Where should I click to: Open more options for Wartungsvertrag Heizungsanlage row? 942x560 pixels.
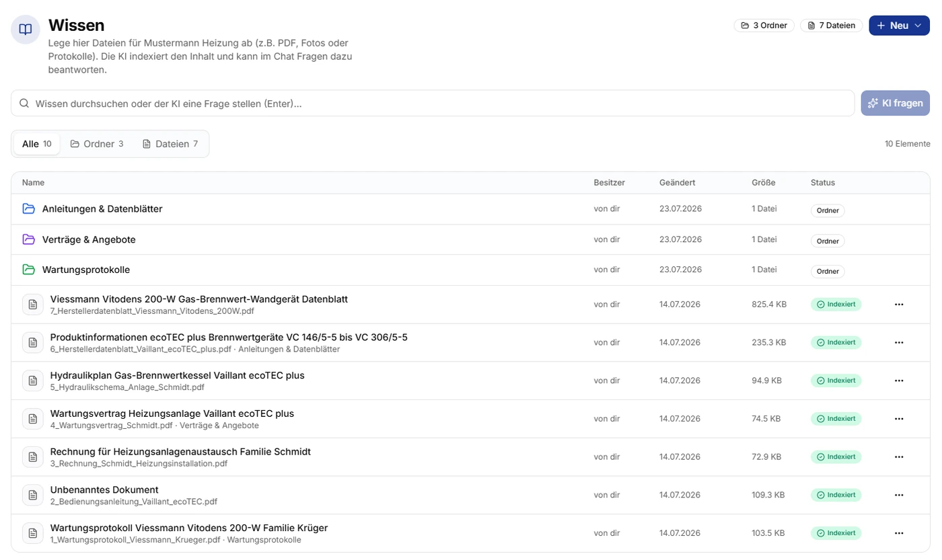[899, 419]
